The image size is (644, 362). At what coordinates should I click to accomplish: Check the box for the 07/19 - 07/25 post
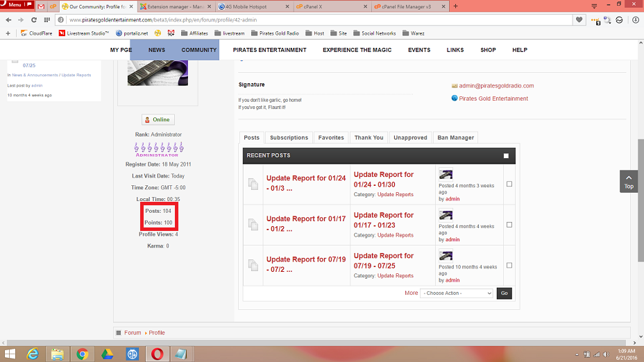click(x=509, y=266)
